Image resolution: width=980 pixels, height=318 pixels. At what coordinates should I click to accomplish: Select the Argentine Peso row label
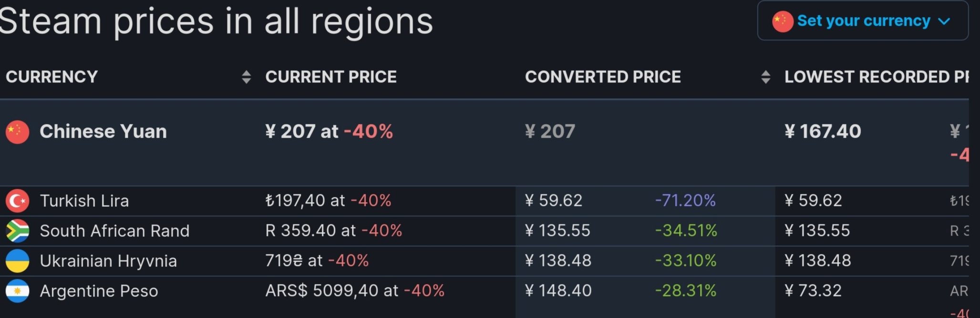[x=99, y=291]
